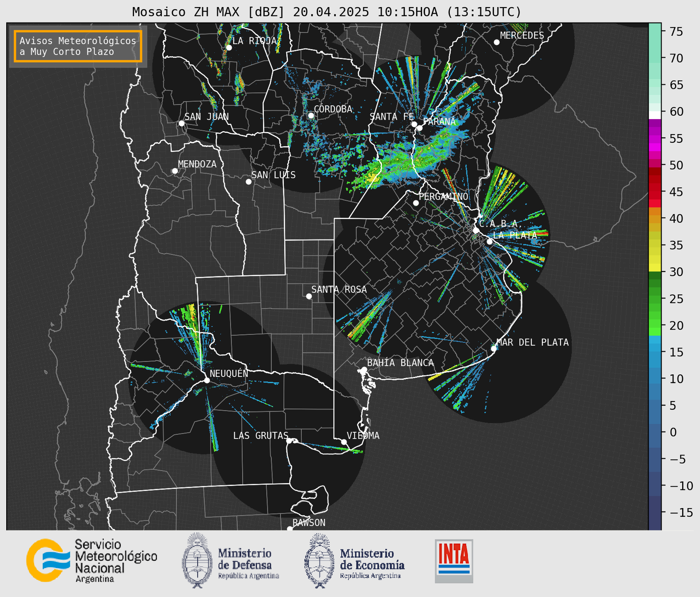Click the yellow 30 dBZ colorbar band

pos(655,267)
